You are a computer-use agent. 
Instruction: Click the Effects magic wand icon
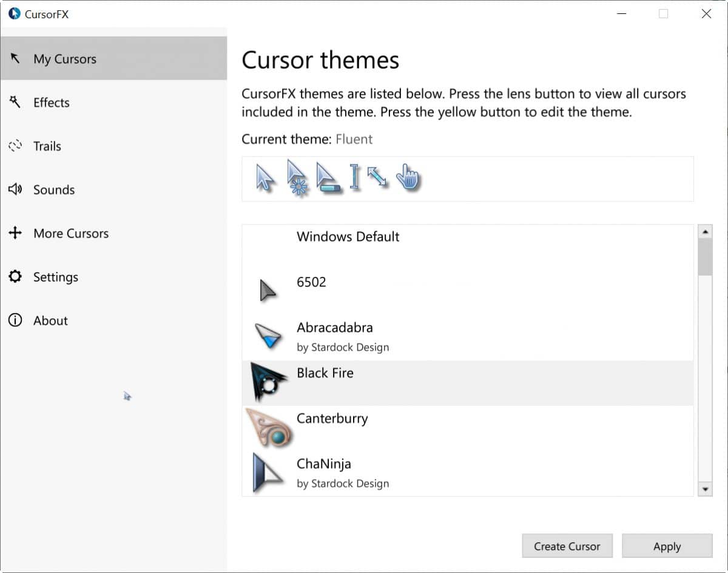tap(15, 102)
